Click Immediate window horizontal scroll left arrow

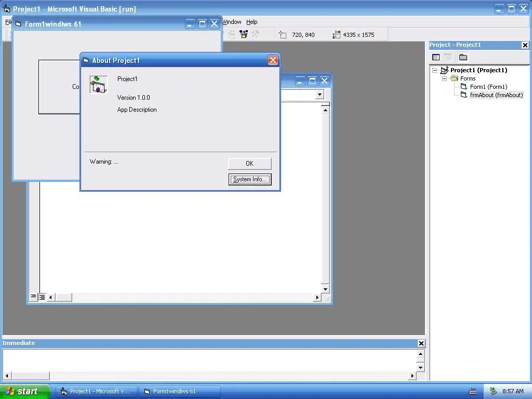pyautogui.click(x=7, y=376)
